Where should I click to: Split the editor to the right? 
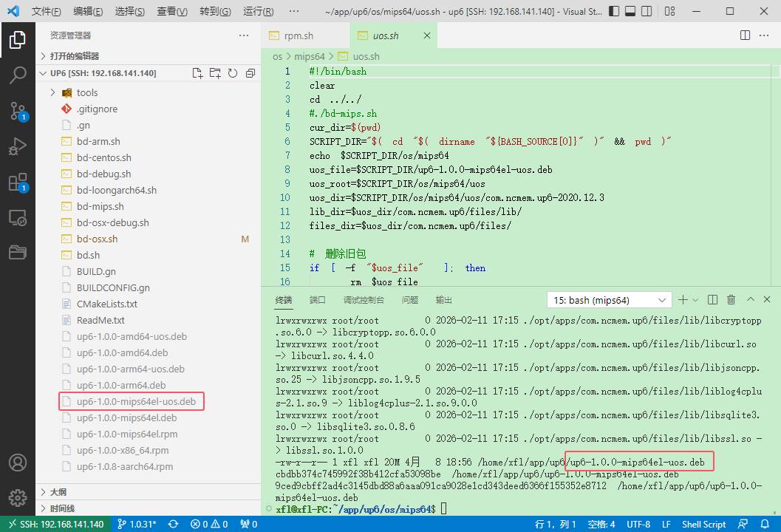pyautogui.click(x=746, y=35)
